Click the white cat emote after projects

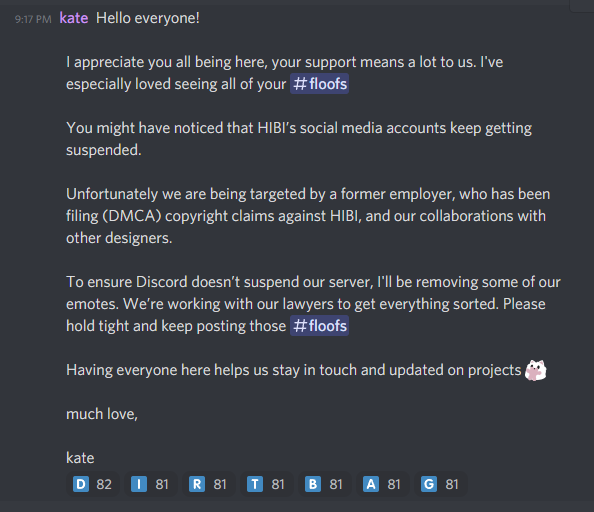536,370
